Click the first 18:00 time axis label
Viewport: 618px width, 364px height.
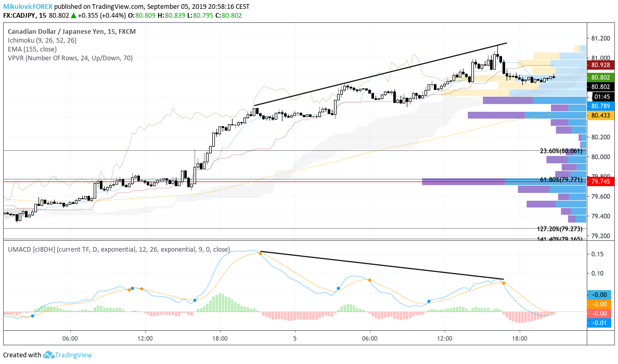220,339
